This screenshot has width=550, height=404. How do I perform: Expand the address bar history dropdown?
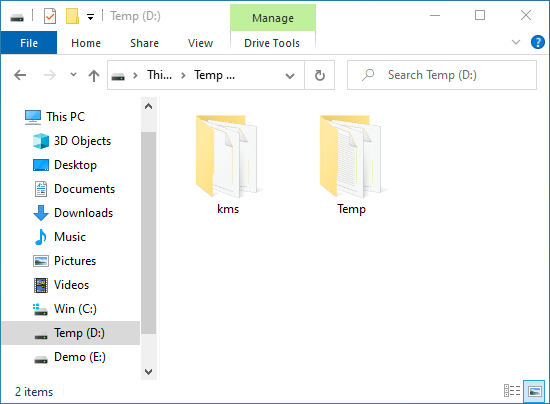[x=290, y=75]
